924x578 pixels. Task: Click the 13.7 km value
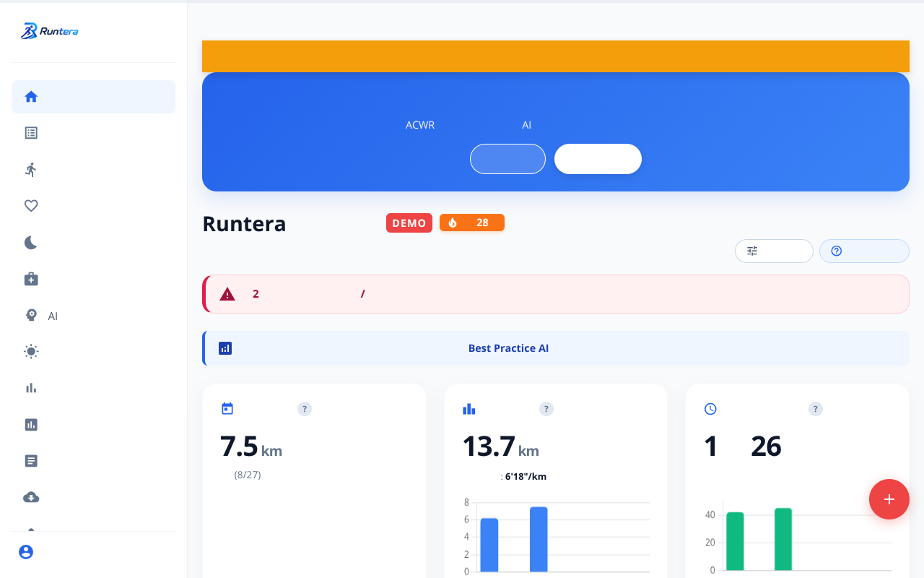501,447
